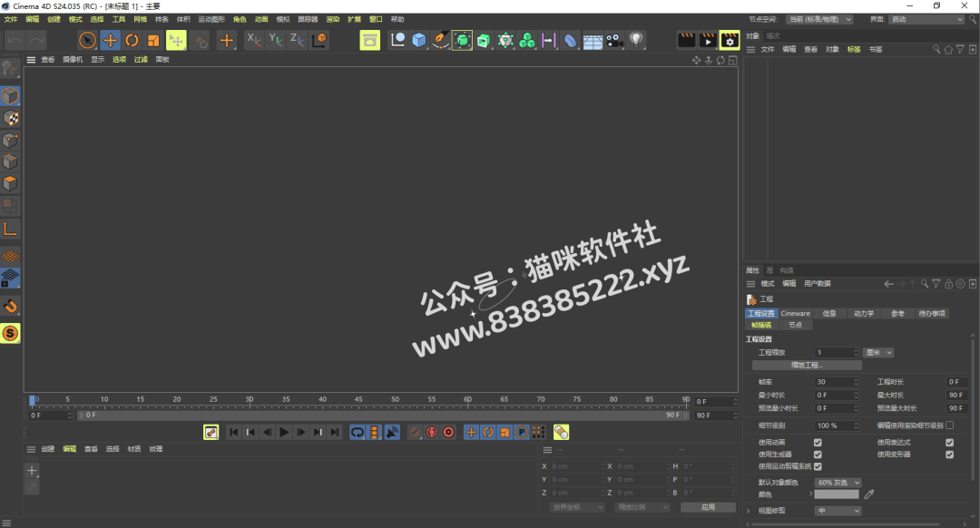
Task: Render the active view
Action: tap(686, 40)
